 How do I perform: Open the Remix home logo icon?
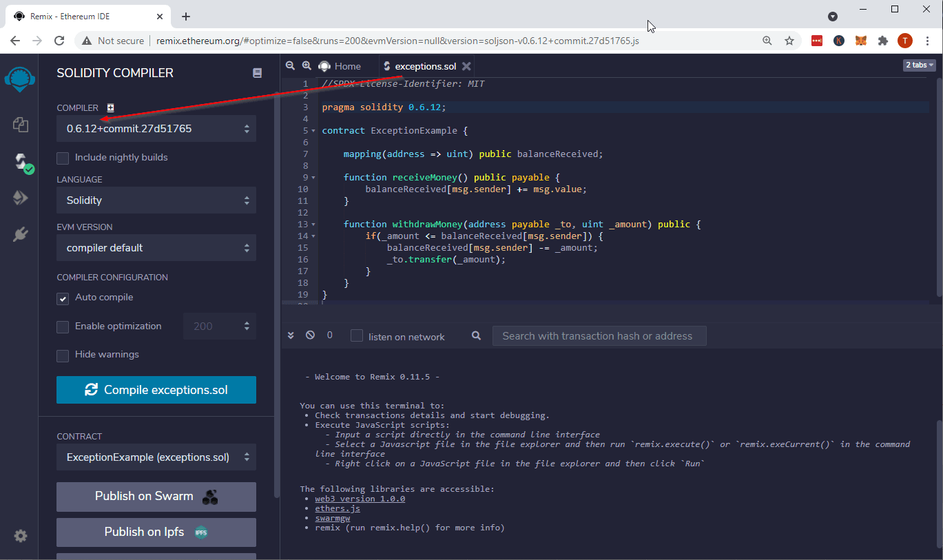19,80
